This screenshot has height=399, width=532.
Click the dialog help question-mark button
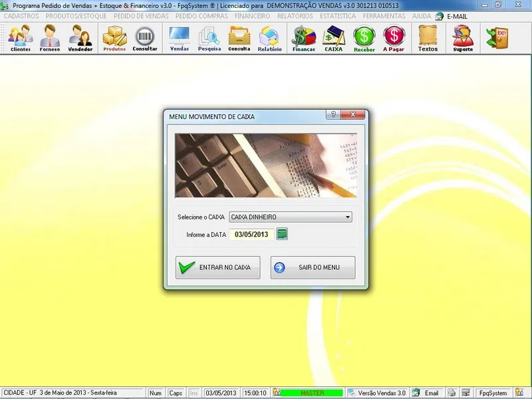332,115
